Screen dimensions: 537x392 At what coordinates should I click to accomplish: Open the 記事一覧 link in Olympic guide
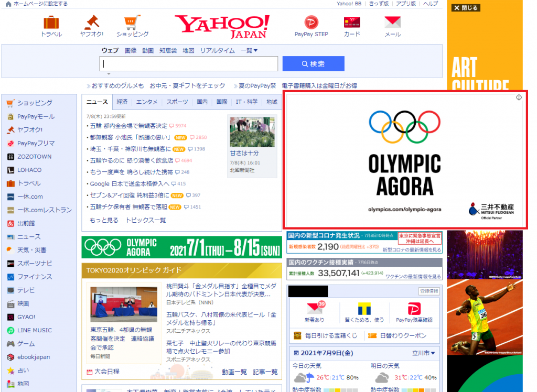tap(265, 372)
